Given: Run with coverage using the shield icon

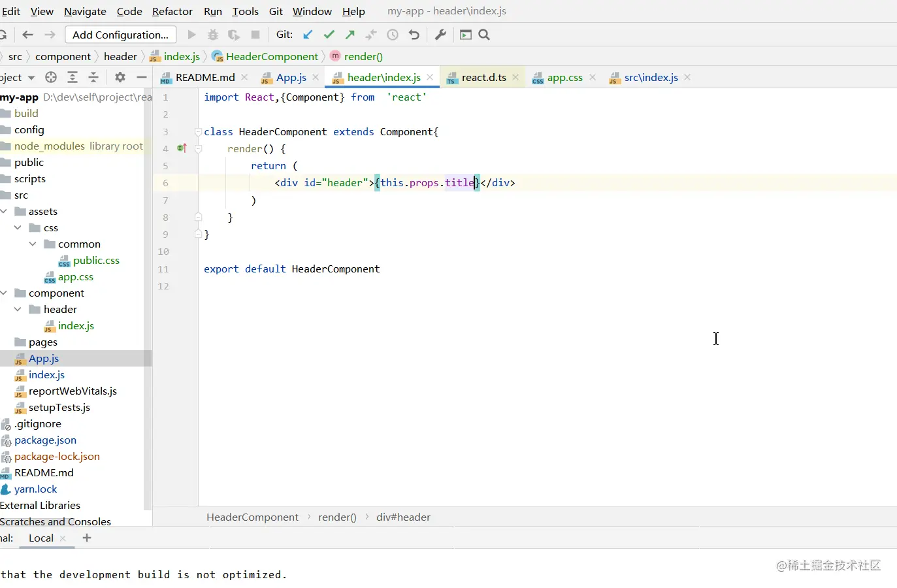Looking at the screenshot, I should click(233, 35).
